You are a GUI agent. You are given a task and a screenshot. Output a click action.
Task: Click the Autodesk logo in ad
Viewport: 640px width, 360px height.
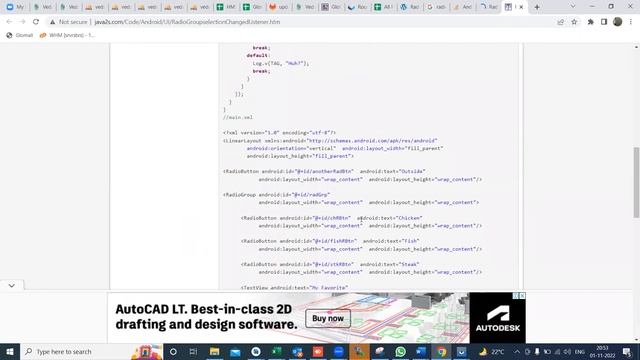pyautogui.click(x=498, y=318)
